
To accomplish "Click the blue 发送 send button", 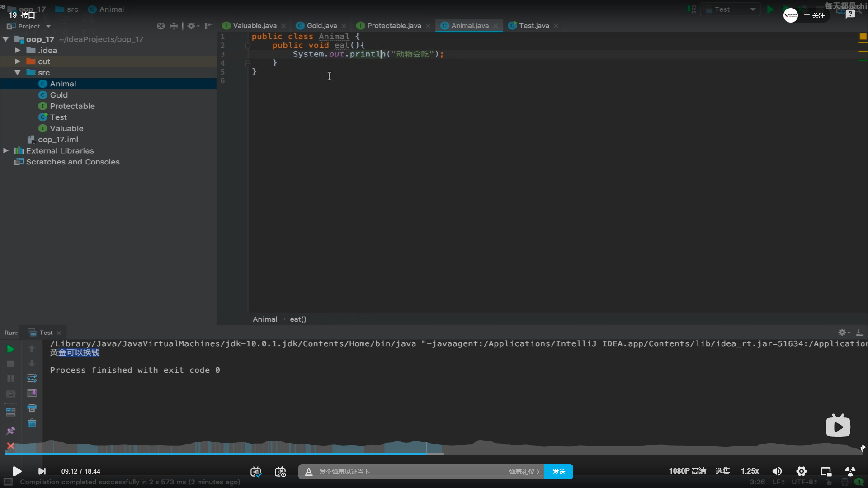I will 558,472.
